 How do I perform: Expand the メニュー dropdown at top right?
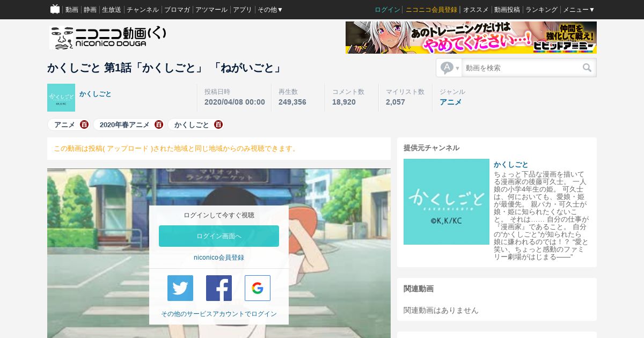(x=579, y=10)
